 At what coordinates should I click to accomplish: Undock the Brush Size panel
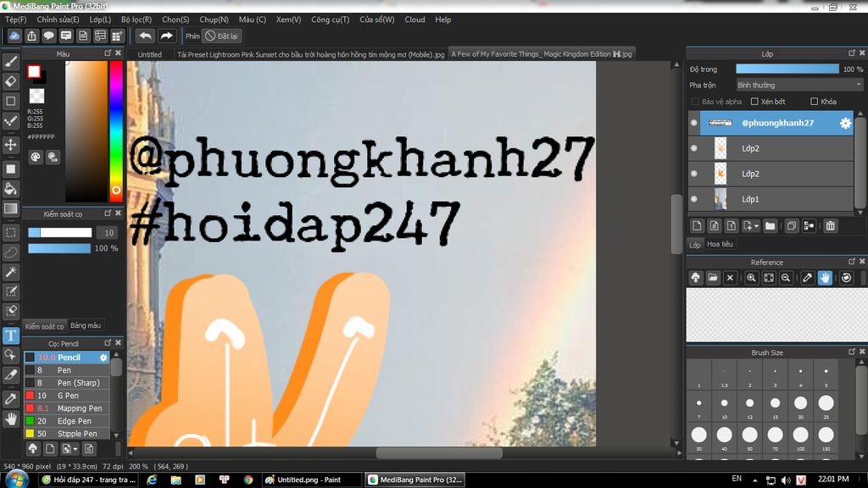point(851,352)
